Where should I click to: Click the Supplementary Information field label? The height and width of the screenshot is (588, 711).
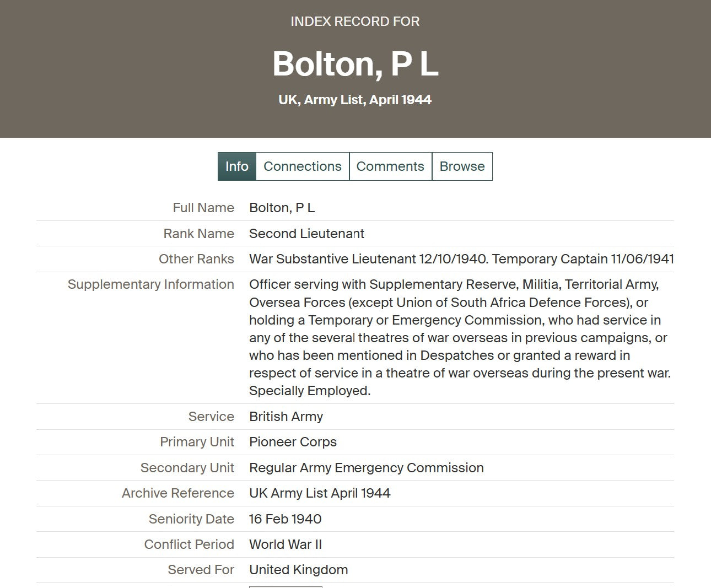150,284
